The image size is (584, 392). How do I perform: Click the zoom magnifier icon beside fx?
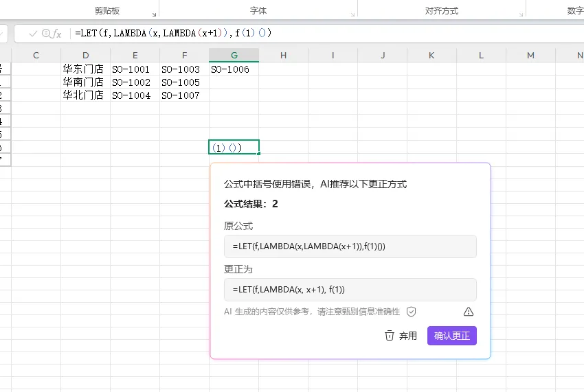[x=46, y=34]
